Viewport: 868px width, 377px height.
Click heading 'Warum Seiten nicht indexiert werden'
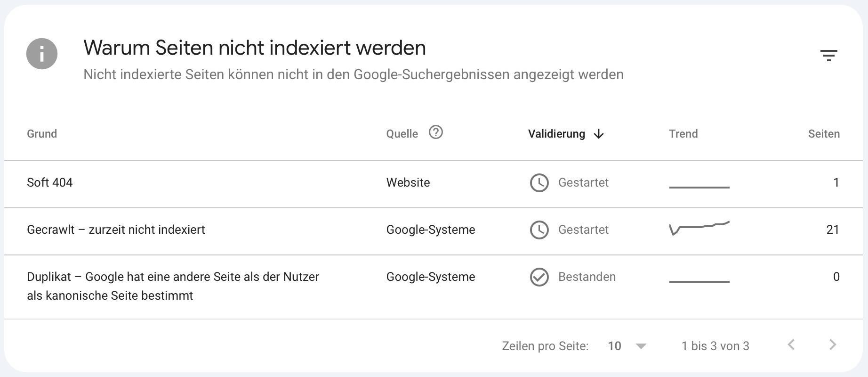[x=255, y=48]
